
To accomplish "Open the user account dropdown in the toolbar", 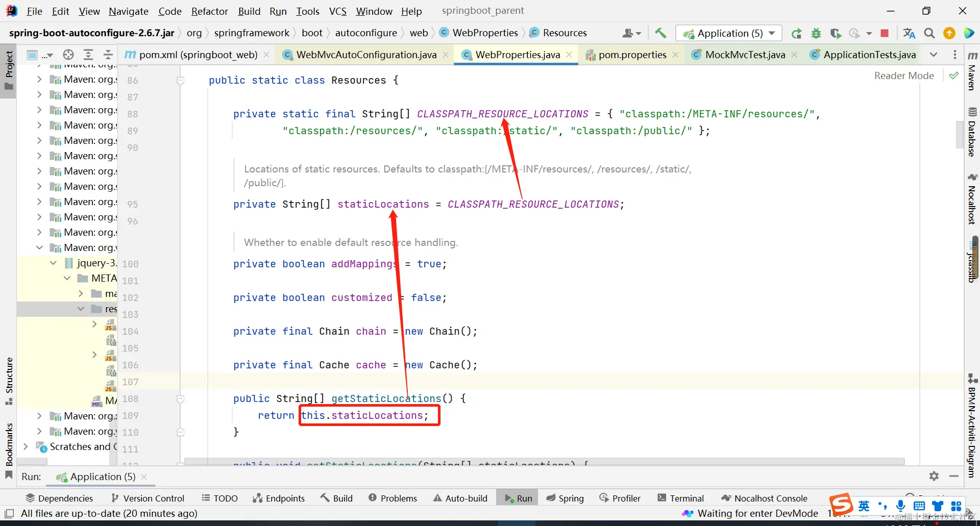I will point(632,34).
